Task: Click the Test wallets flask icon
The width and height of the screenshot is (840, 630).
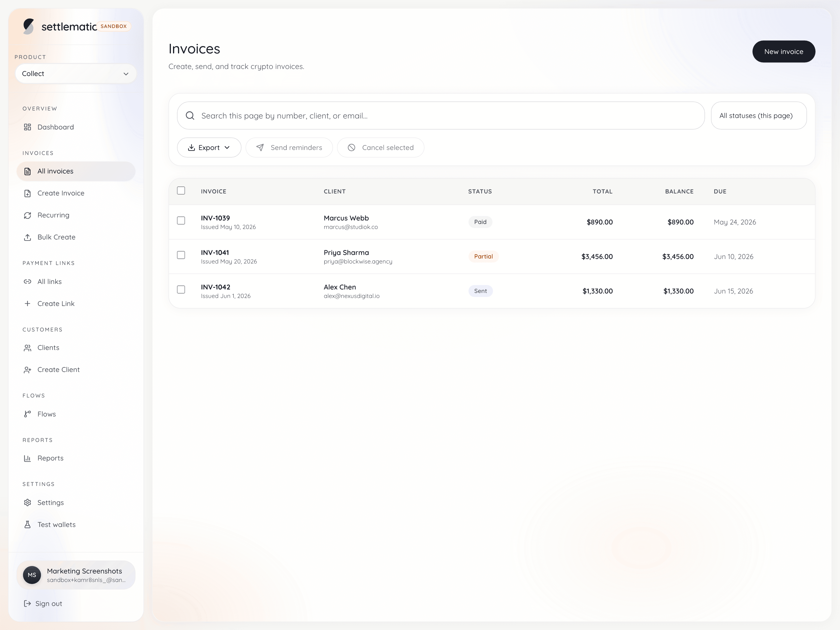Action: [27, 524]
